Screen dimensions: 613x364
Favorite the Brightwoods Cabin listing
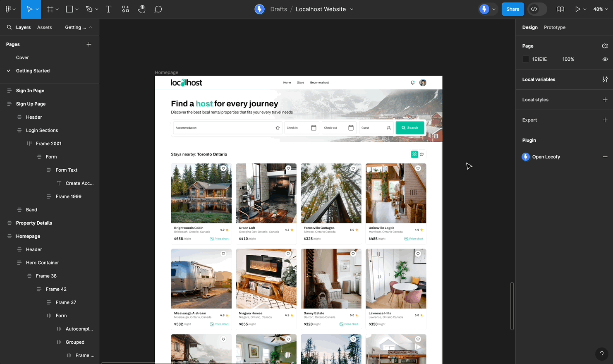223,168
